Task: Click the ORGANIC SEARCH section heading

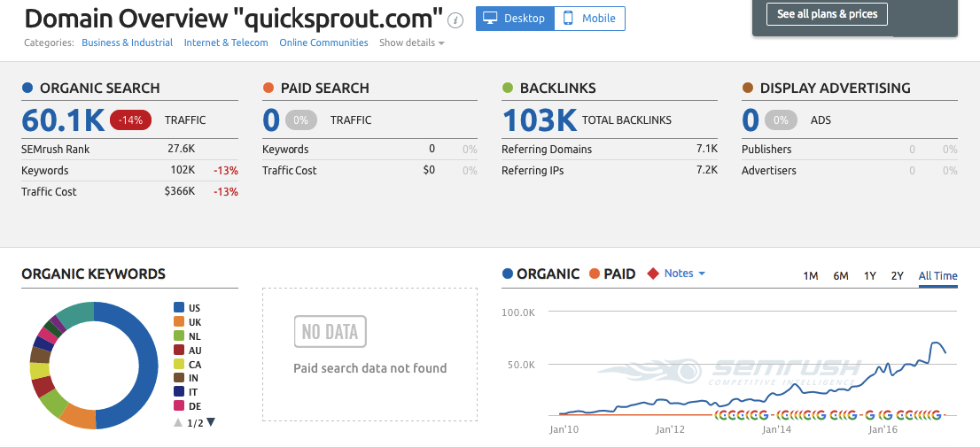Action: (x=99, y=88)
